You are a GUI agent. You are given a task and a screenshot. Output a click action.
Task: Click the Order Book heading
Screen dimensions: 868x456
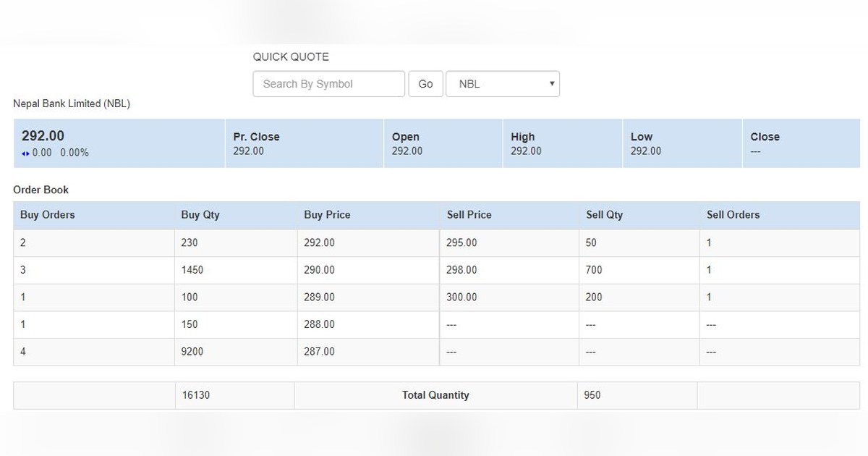[x=41, y=190]
